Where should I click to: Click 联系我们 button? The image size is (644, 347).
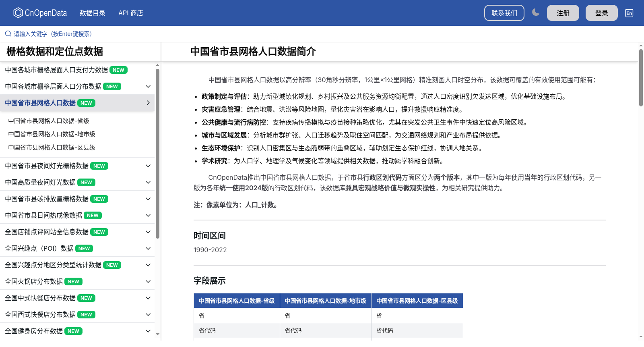[x=504, y=13]
